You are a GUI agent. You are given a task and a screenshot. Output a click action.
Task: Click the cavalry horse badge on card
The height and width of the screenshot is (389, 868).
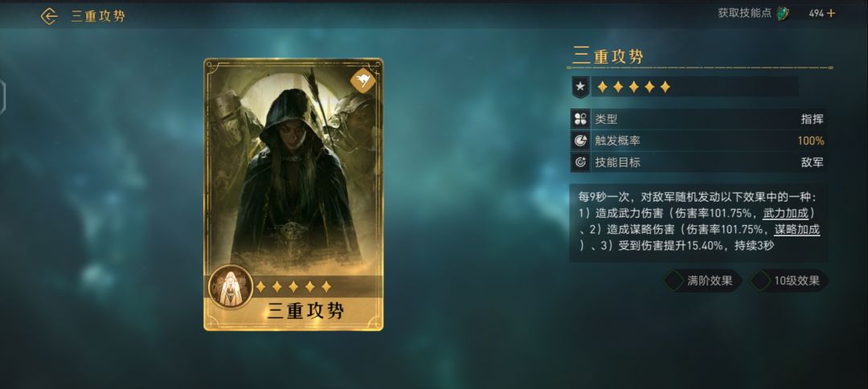point(362,81)
